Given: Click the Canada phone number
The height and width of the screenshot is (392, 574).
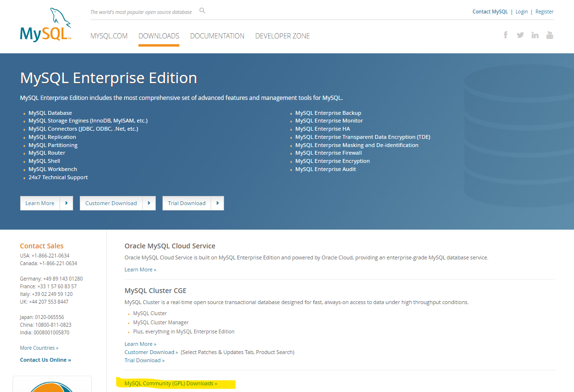Looking at the screenshot, I should (58, 263).
